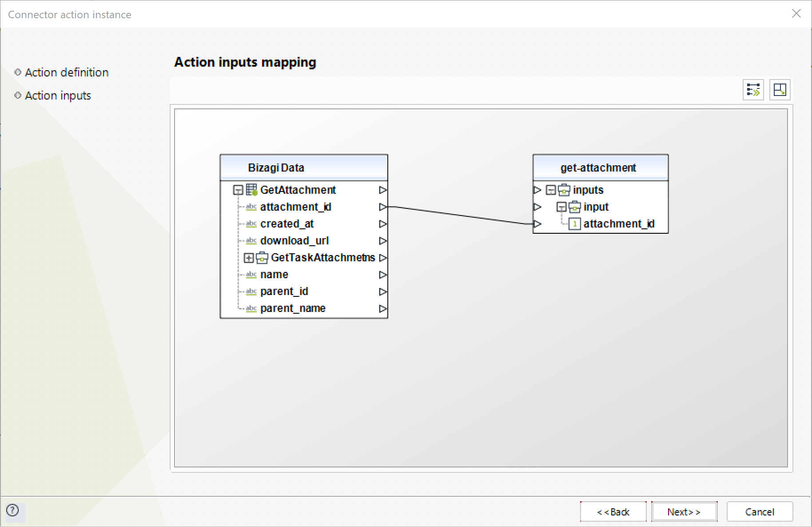
Task: Click the abc icon beside created_at
Action: tap(251, 224)
